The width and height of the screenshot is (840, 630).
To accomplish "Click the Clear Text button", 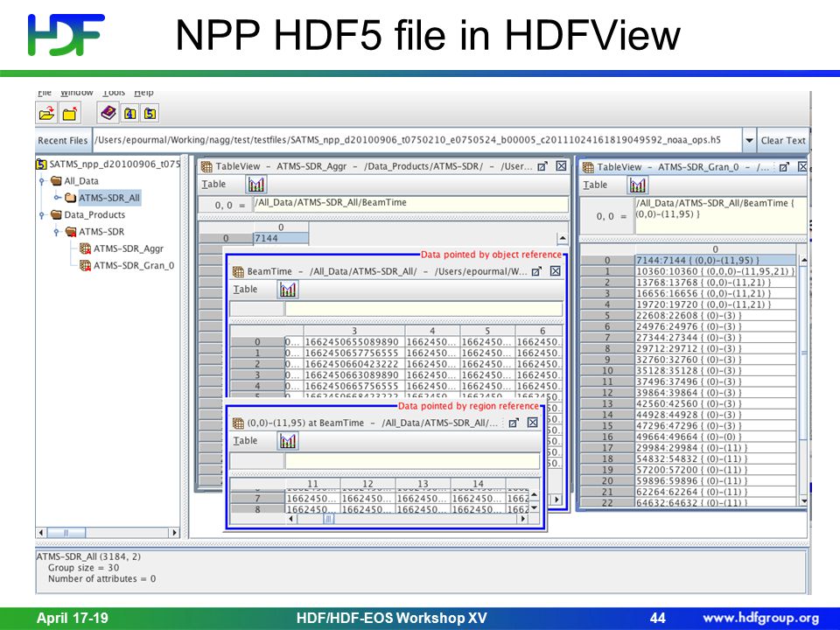I will tap(782, 140).
